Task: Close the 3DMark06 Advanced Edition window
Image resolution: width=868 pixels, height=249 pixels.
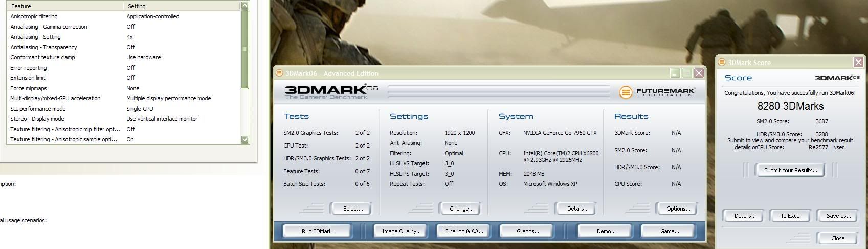Action: [699, 73]
